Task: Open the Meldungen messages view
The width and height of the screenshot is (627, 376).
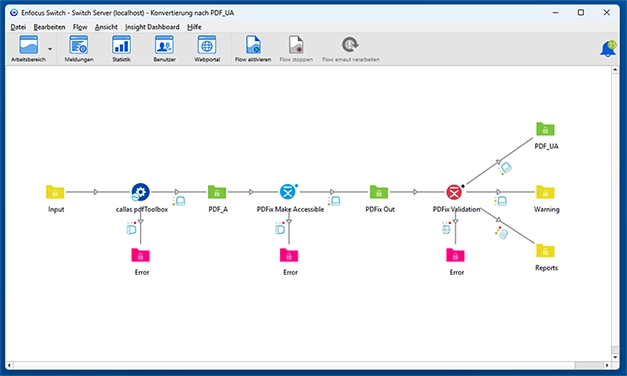Action: tap(79, 48)
